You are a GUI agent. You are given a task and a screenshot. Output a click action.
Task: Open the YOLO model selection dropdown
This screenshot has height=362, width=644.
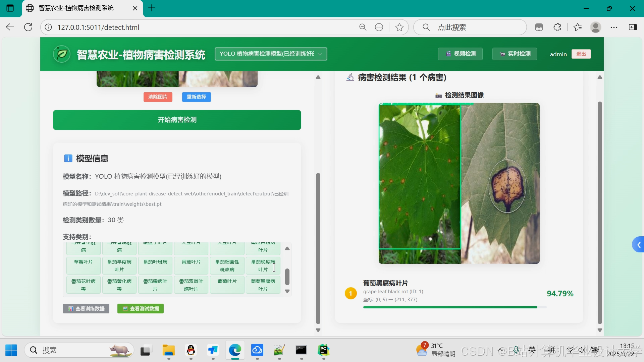click(x=271, y=54)
